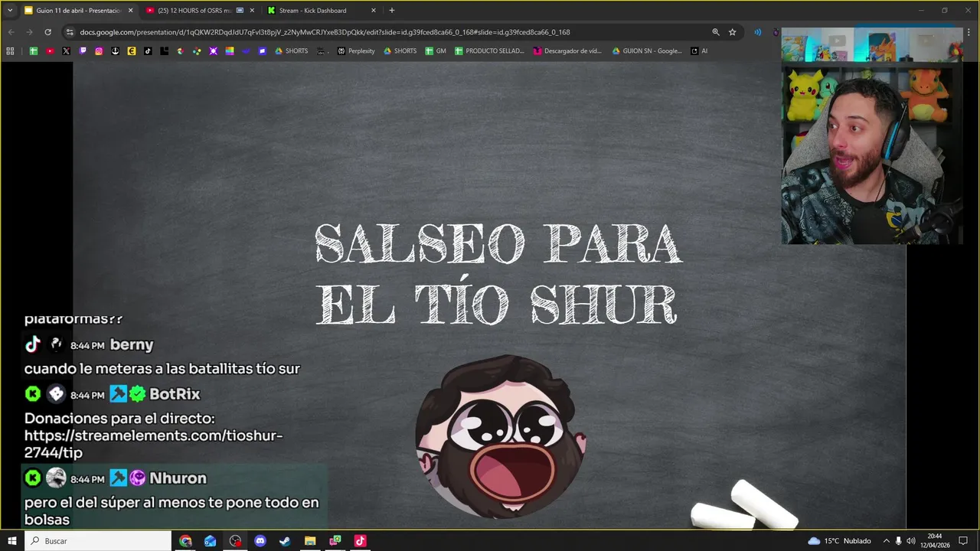Open the Outlook taskbar icon
The width and height of the screenshot is (980, 551).
tap(211, 541)
